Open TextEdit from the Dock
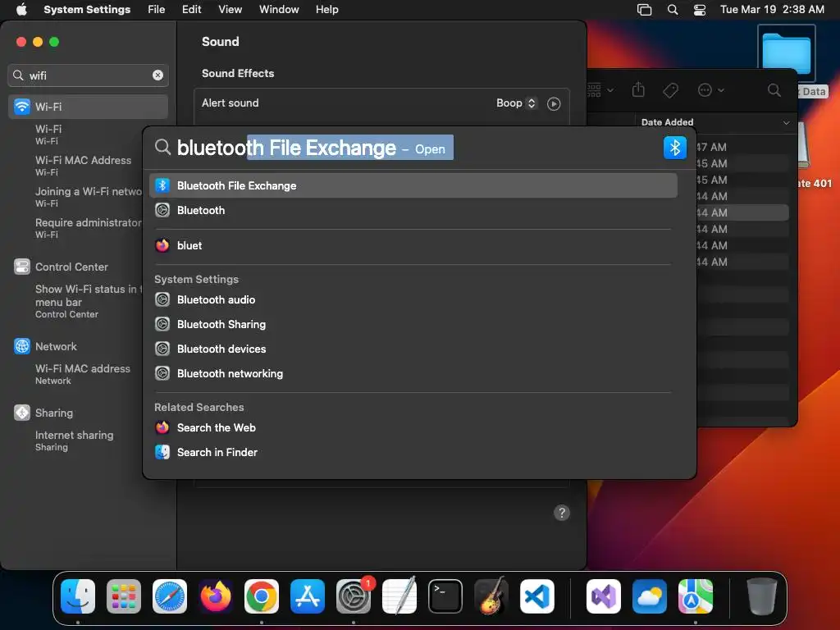840x630 pixels. pos(399,596)
